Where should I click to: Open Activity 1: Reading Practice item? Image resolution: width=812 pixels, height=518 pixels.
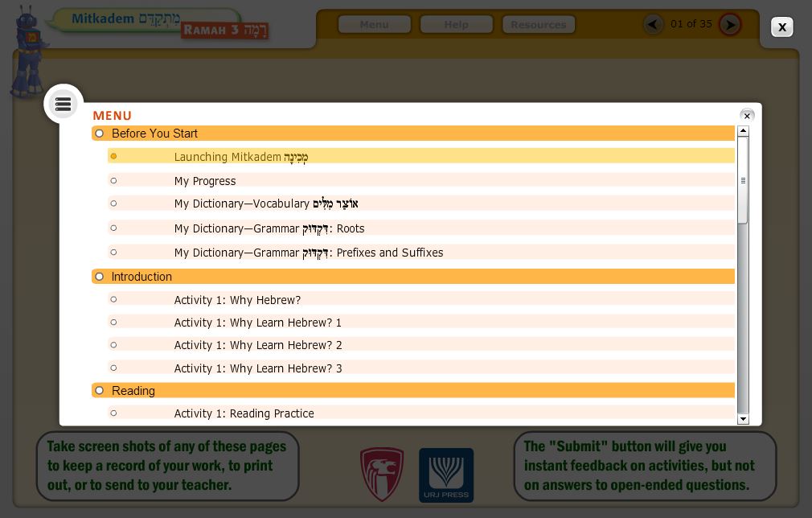click(421, 413)
